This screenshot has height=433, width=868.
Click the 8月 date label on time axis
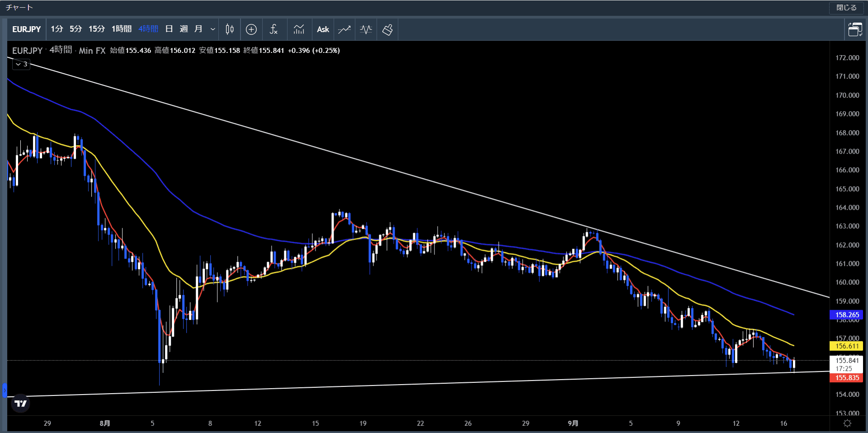pos(105,423)
